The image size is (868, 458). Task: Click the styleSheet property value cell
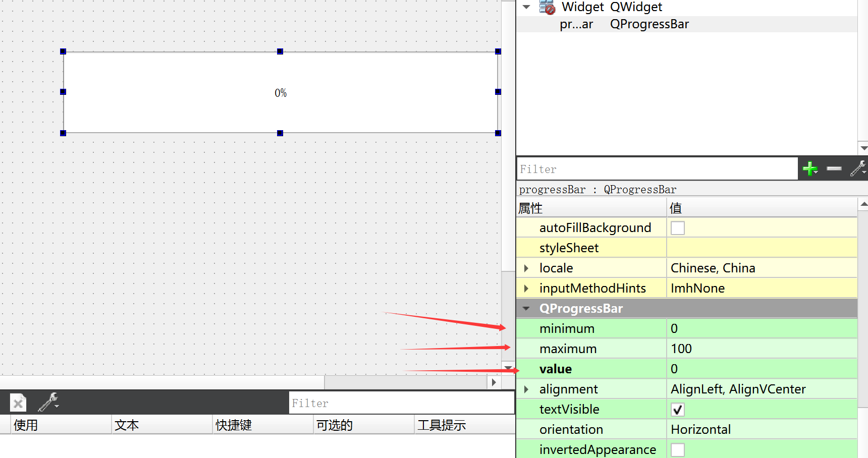[x=762, y=248]
